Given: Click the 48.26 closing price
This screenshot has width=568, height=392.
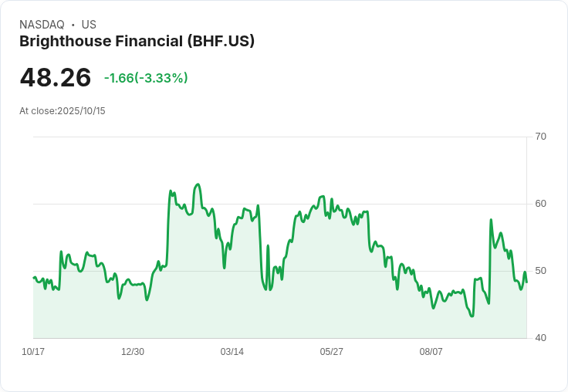Looking at the screenshot, I should point(56,77).
